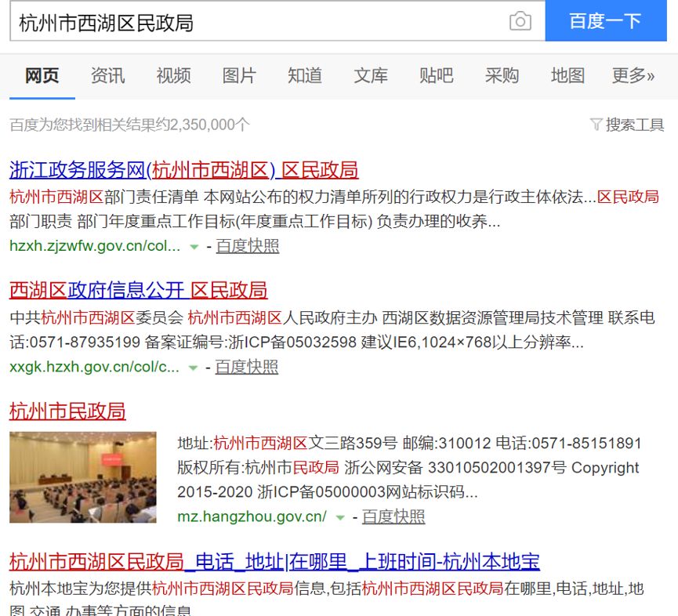
Task: Open 西湖区政府信息公开 区民政局 result
Action: pos(138,291)
